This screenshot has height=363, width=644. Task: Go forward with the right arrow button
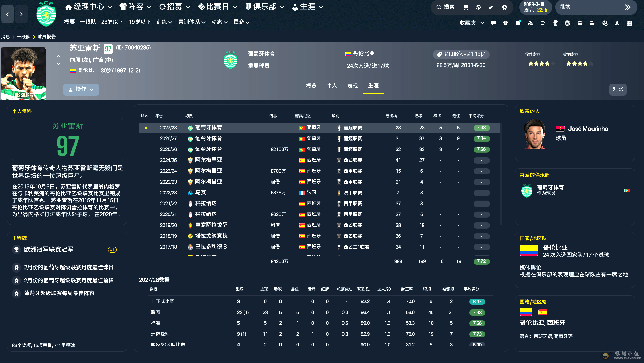(21, 14)
